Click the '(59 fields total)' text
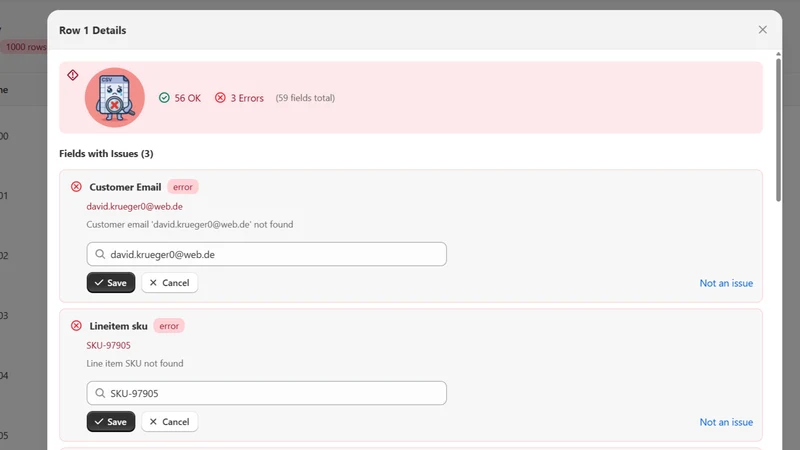 pyautogui.click(x=305, y=97)
